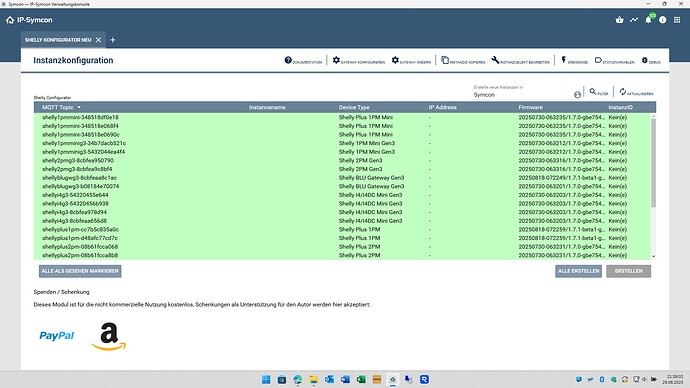Screen dimensions: 690x388
Task: Refresh the list with Aktualisieren
Action: click(636, 92)
